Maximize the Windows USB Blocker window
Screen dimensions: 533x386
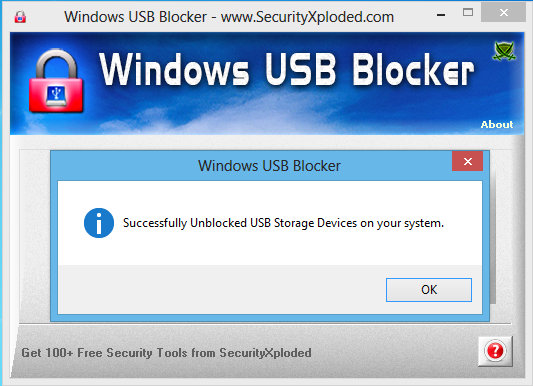[x=468, y=13]
